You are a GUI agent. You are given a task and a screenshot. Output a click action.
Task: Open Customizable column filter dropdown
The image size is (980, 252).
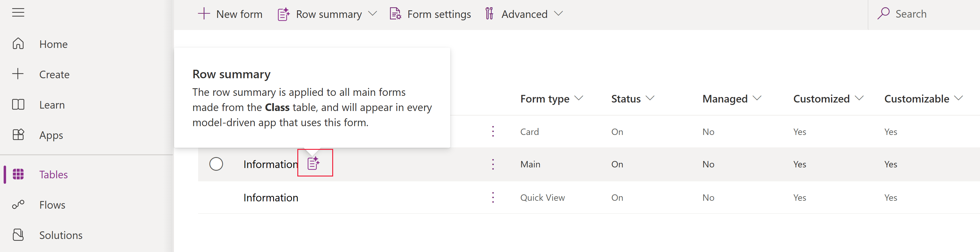959,98
